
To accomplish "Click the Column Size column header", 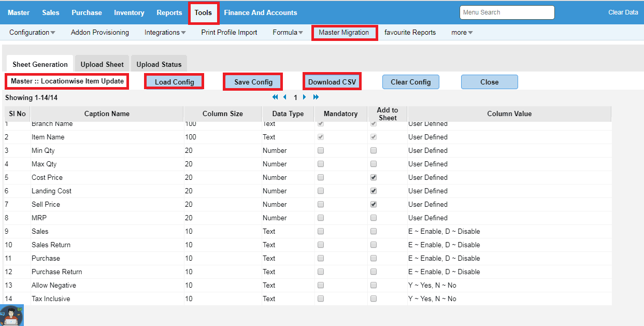I will (x=223, y=114).
